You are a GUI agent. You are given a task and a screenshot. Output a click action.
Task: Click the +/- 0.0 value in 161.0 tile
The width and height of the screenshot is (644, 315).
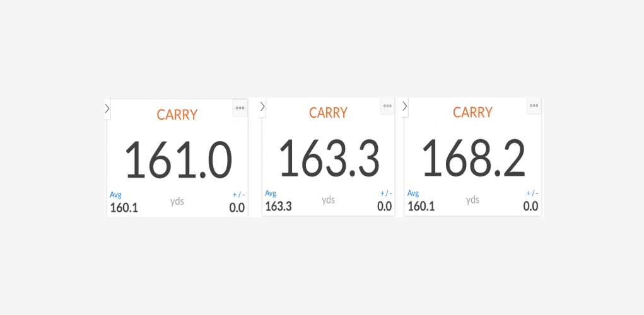(x=237, y=208)
